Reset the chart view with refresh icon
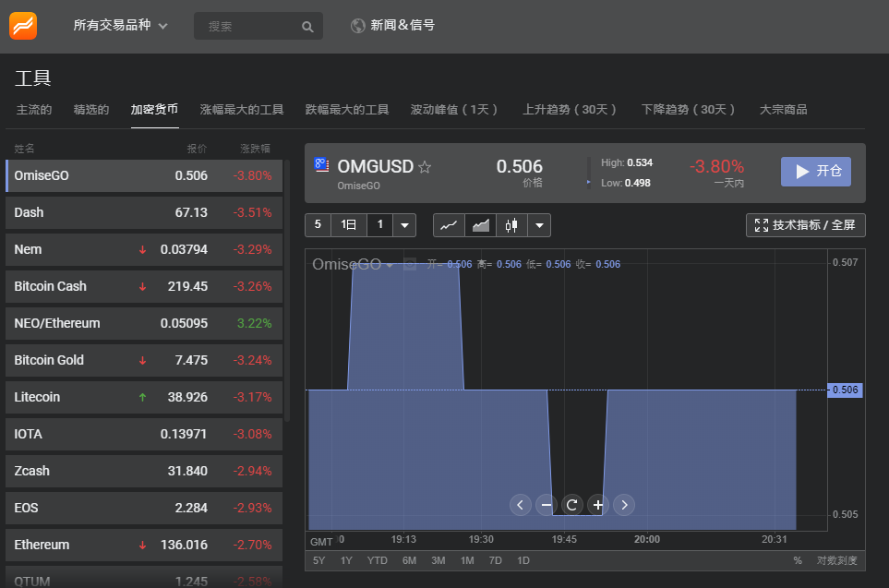The height and width of the screenshot is (588, 889). [x=571, y=505]
